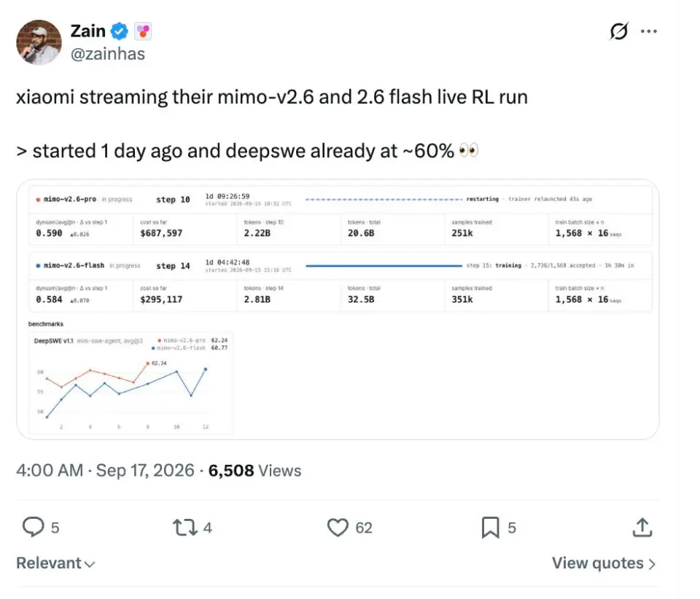Open View quotes link
This screenshot has width=700, height=599.
(x=604, y=563)
